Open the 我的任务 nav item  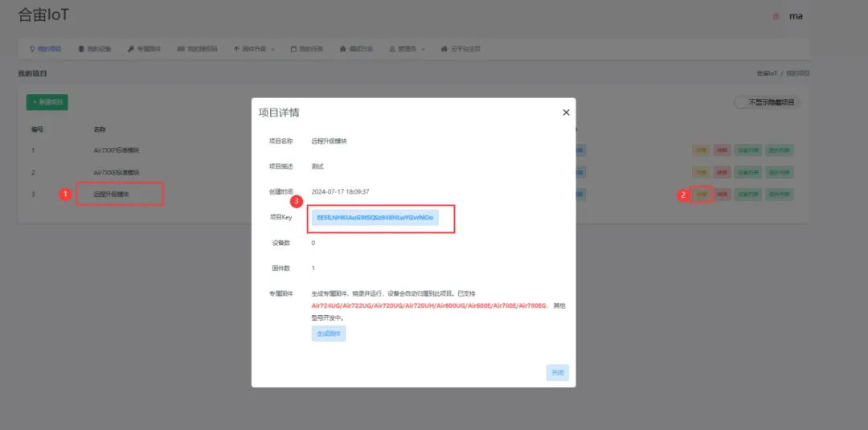(x=307, y=49)
